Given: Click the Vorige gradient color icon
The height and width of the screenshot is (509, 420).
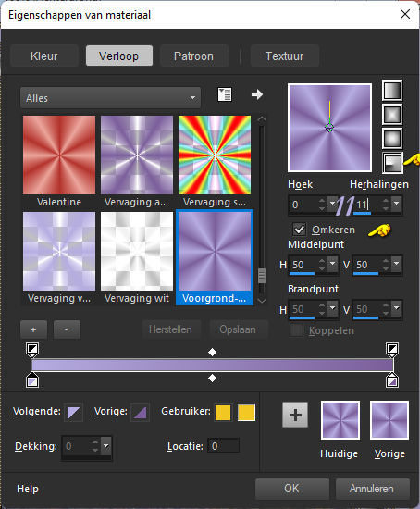Looking at the screenshot, I should pyautogui.click(x=140, y=413).
